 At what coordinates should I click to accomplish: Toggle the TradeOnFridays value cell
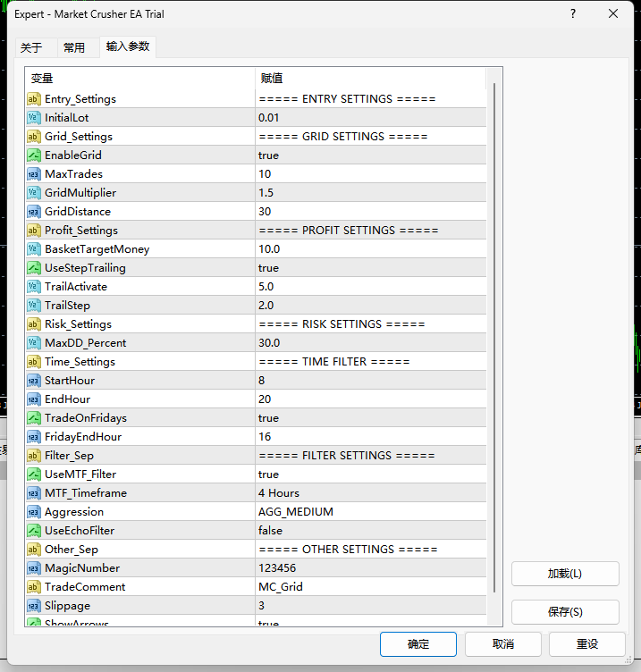click(371, 418)
